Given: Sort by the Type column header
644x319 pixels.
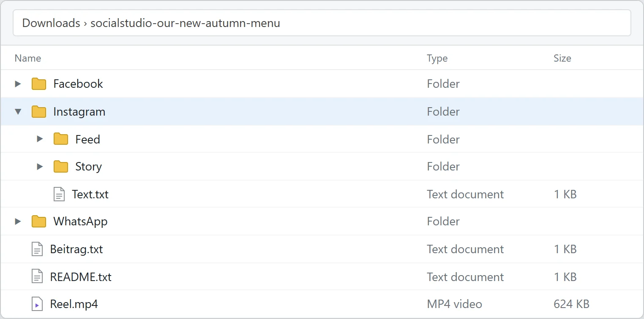Looking at the screenshot, I should tap(437, 58).
